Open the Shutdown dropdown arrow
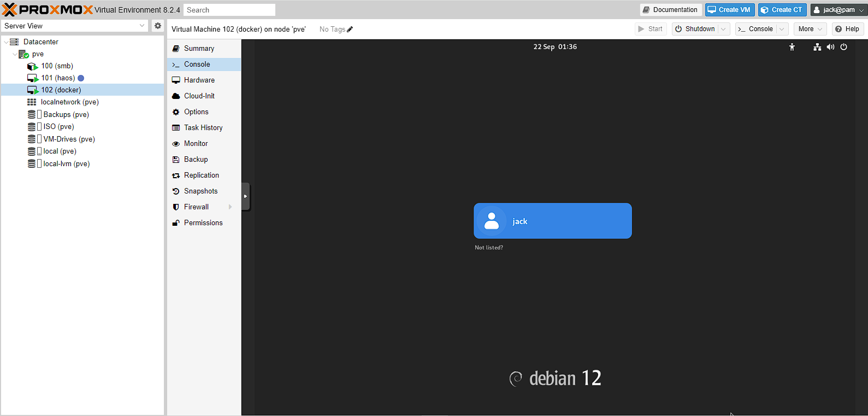The height and width of the screenshot is (416, 868). (724, 29)
